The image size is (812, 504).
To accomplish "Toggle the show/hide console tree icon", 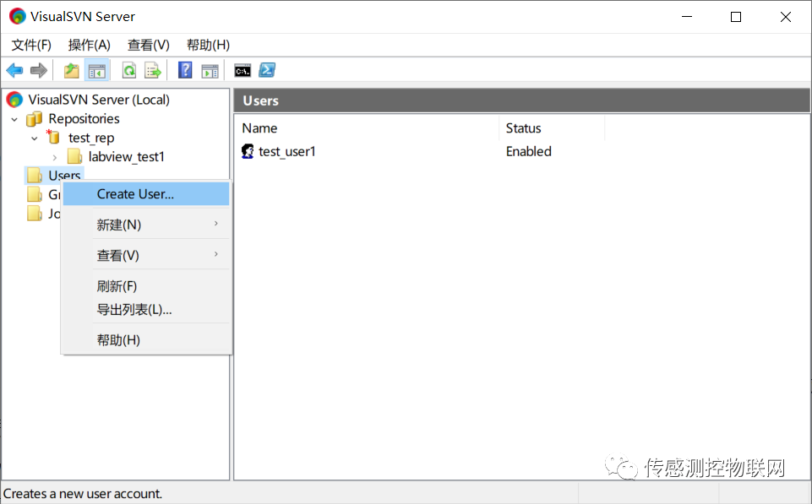I will (x=97, y=70).
